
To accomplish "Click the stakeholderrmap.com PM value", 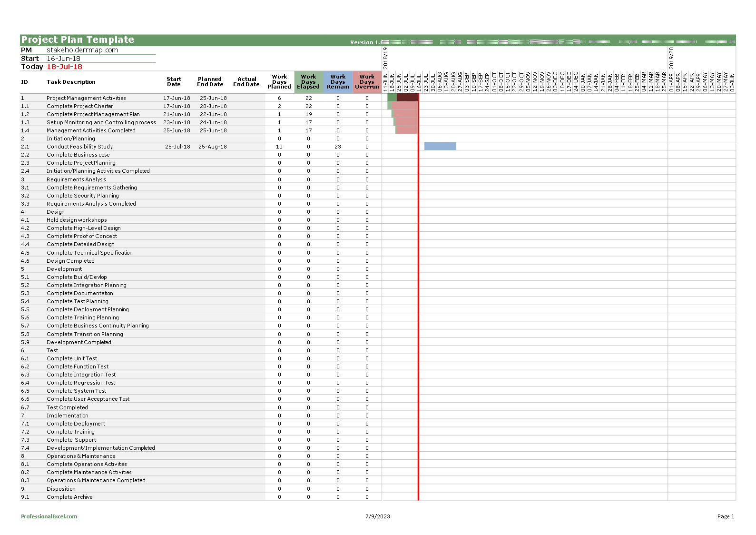I will 82,50.
